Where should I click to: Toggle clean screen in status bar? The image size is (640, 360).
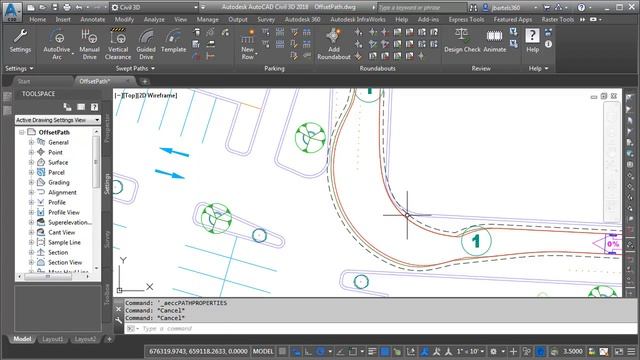click(619, 351)
